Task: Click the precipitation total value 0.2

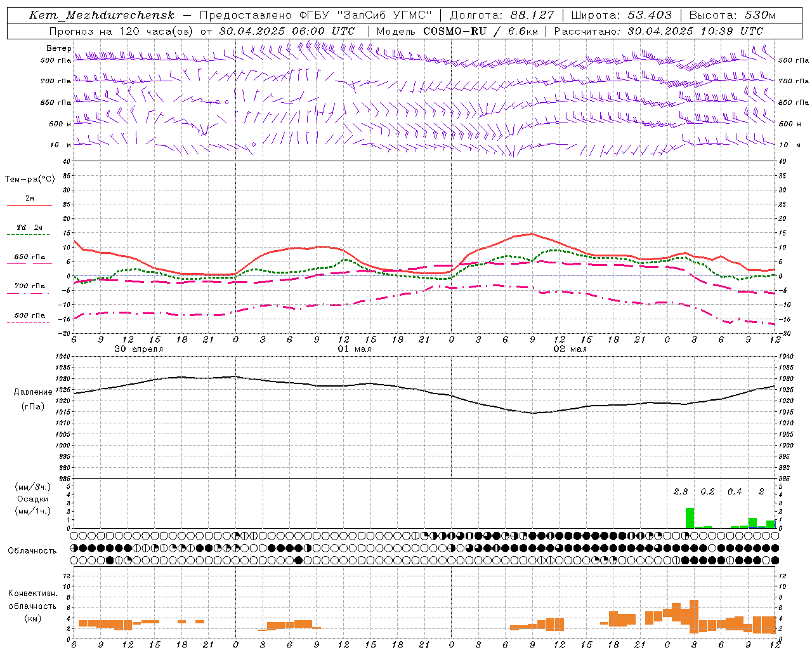Action: (x=707, y=491)
